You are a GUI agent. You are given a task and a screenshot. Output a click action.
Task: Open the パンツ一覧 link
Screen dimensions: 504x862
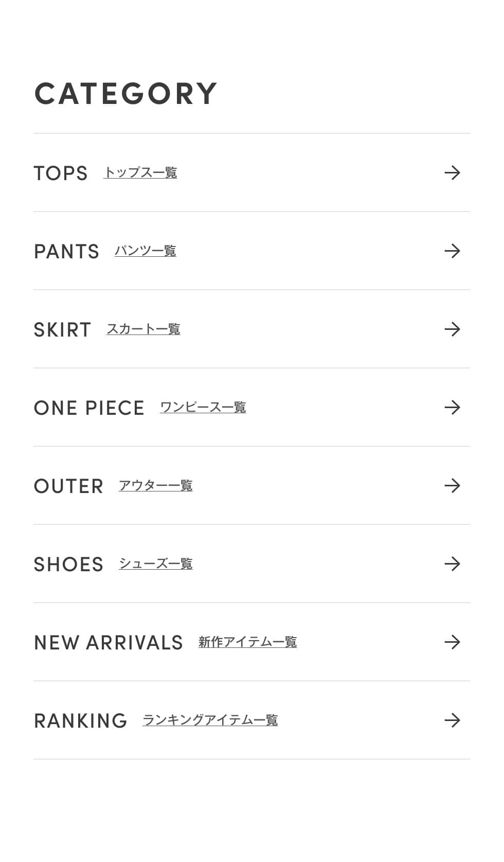point(146,251)
